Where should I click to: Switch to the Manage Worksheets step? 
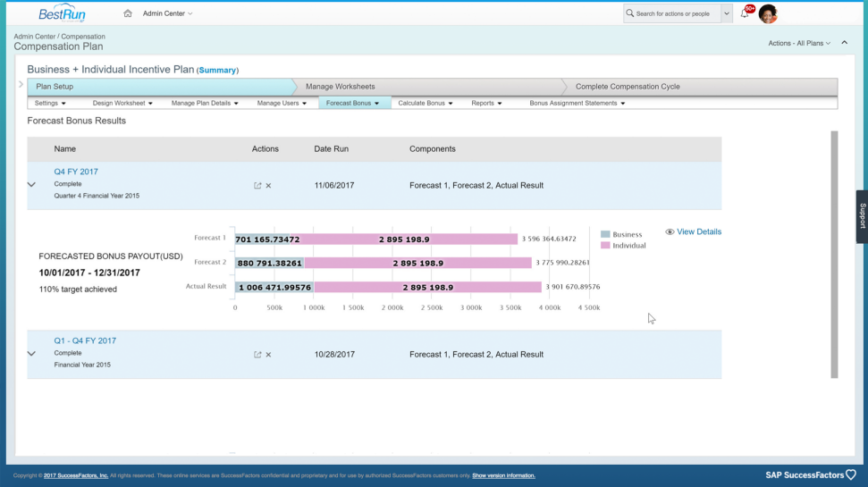tap(340, 87)
